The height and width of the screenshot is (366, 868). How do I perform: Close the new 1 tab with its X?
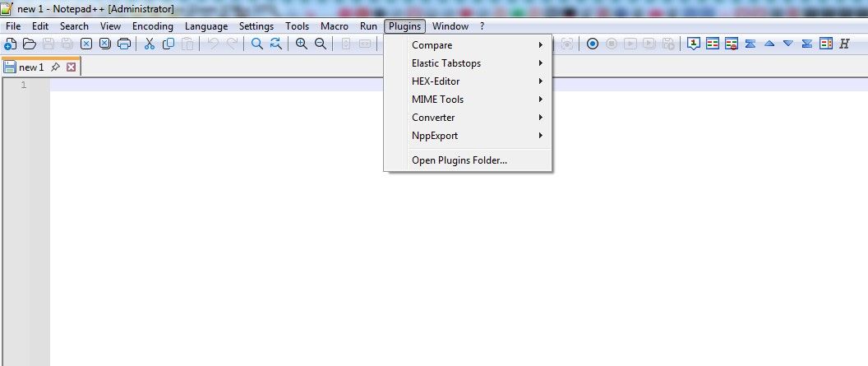[71, 67]
